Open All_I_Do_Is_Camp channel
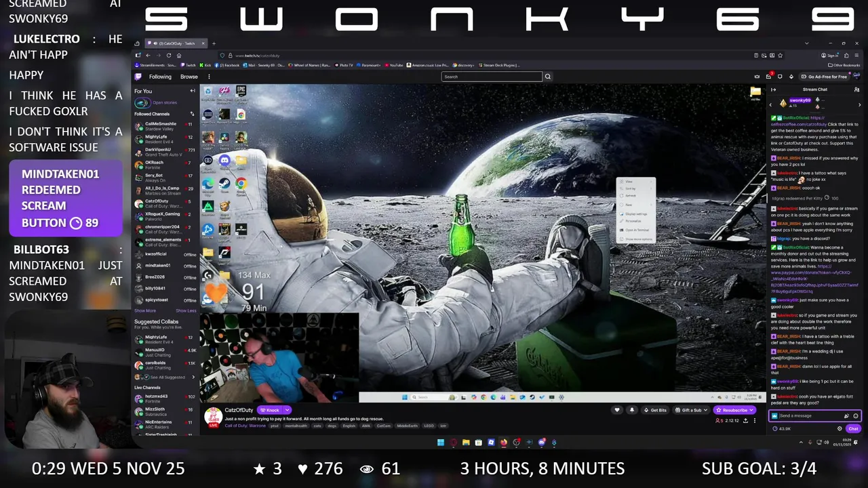This screenshot has height=488, width=868. tap(165, 190)
